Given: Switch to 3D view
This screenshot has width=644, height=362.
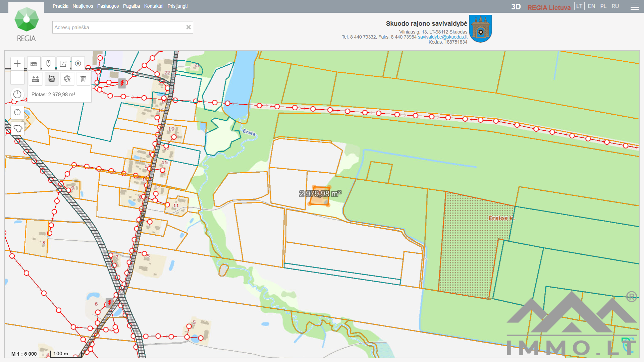Looking at the screenshot, I should [516, 7].
